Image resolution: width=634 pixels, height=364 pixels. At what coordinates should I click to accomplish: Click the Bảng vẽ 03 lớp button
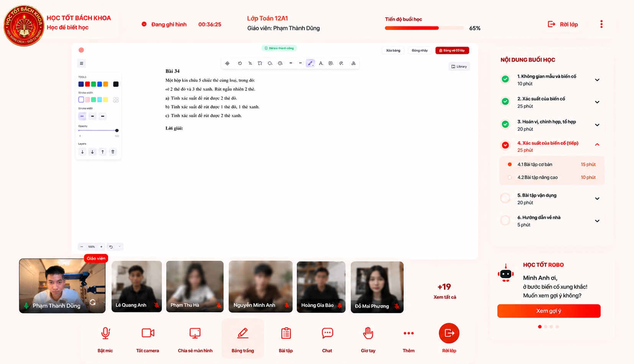pyautogui.click(x=452, y=50)
